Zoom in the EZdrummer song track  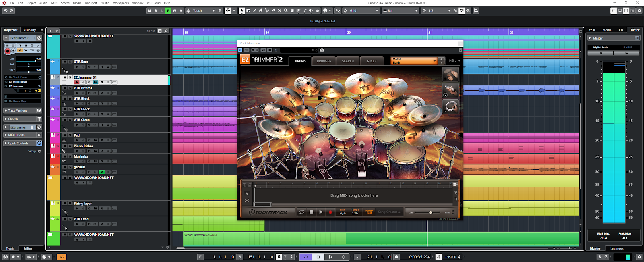point(455,192)
